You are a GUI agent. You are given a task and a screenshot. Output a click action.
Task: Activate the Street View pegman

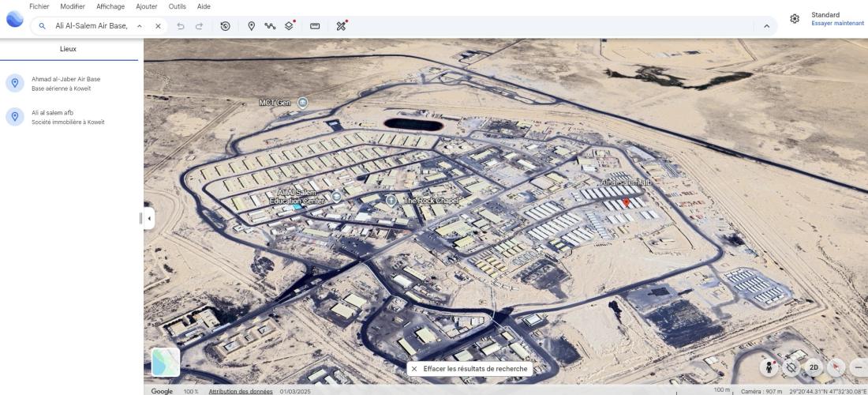tap(769, 367)
